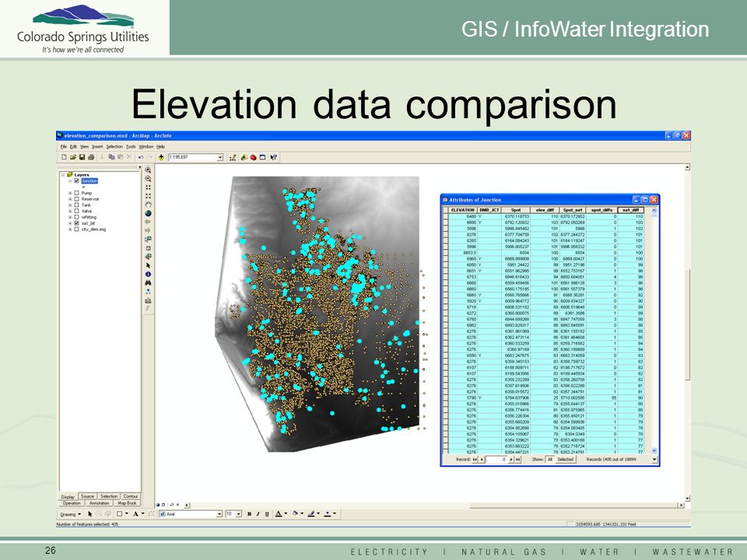Uncheck the sa1_lat layer checkbox

tap(77, 223)
